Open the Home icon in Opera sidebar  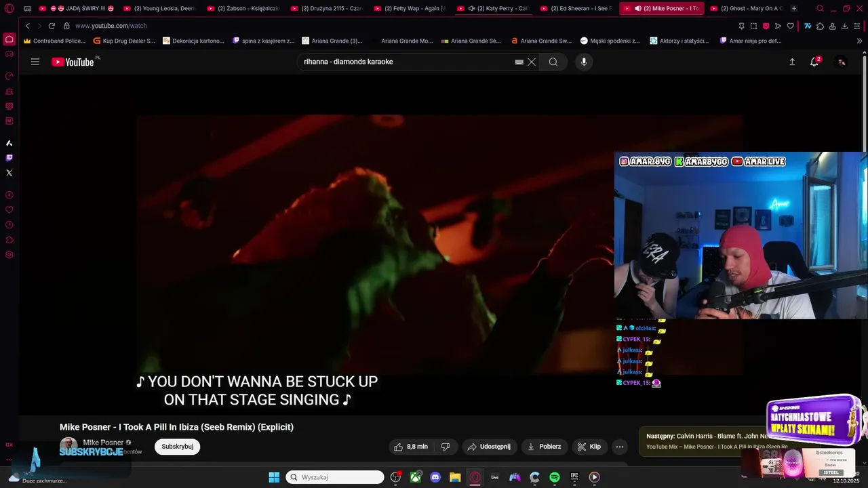[9, 39]
